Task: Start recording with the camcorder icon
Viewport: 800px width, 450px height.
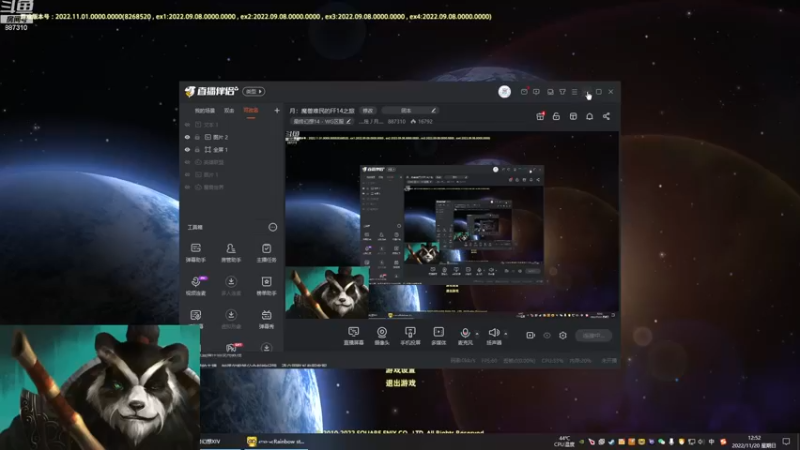Action: coord(531,335)
